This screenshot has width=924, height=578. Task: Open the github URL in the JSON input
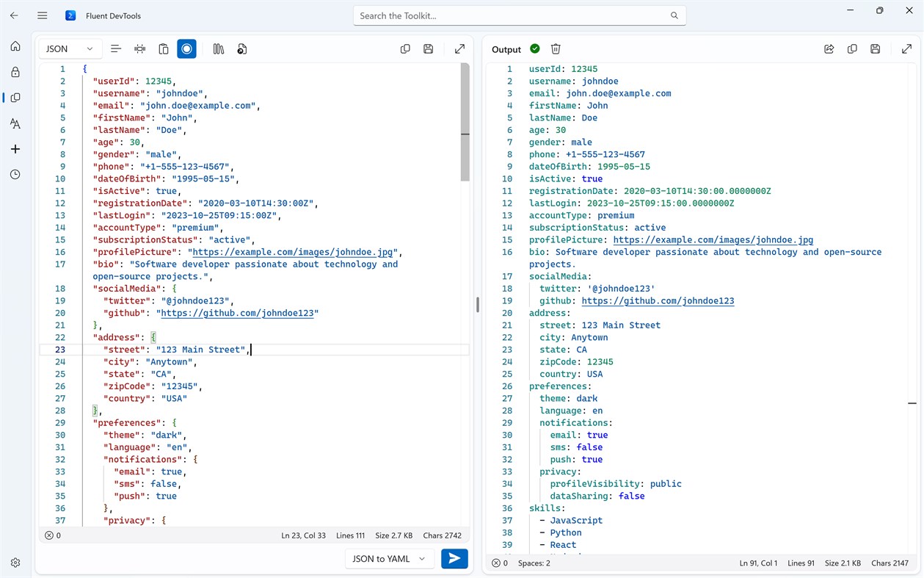pos(237,313)
